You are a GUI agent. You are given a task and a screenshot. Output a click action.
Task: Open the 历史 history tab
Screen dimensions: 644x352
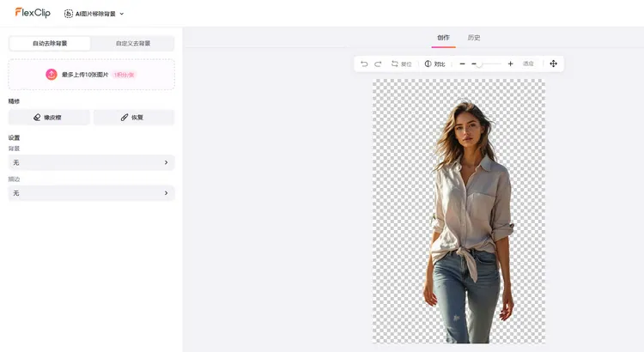point(474,38)
